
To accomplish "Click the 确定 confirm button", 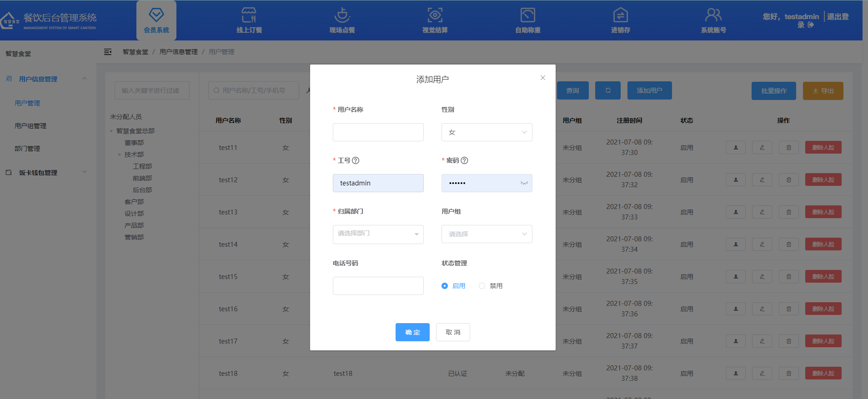I will 412,332.
